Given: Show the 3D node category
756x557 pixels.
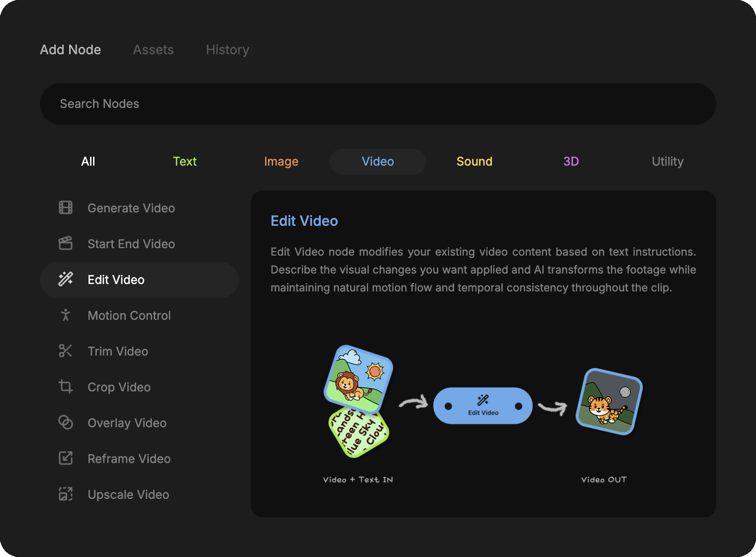Looking at the screenshot, I should [570, 162].
